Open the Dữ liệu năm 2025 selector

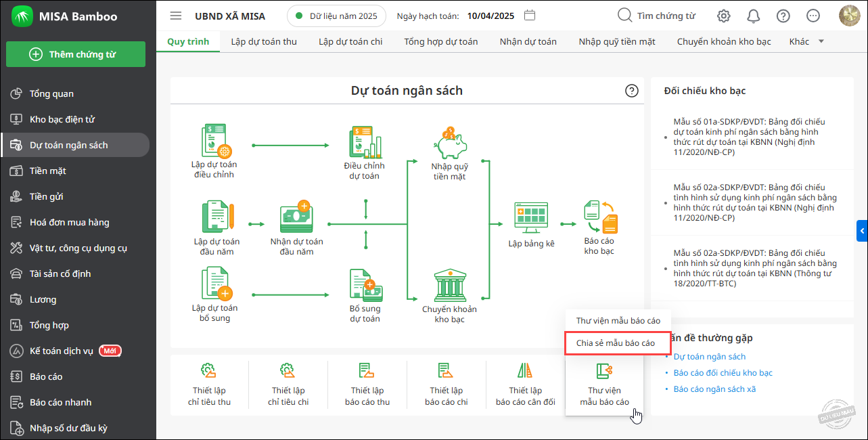(x=336, y=16)
